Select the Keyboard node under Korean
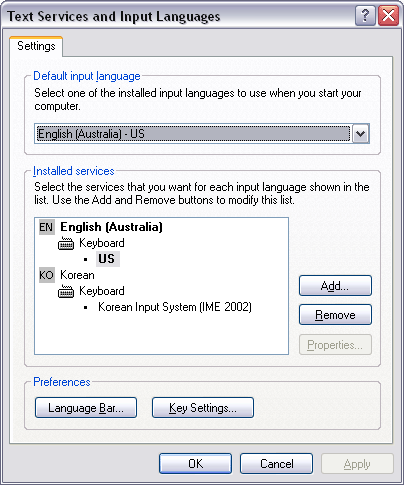This screenshot has height=485, width=404. [x=102, y=291]
